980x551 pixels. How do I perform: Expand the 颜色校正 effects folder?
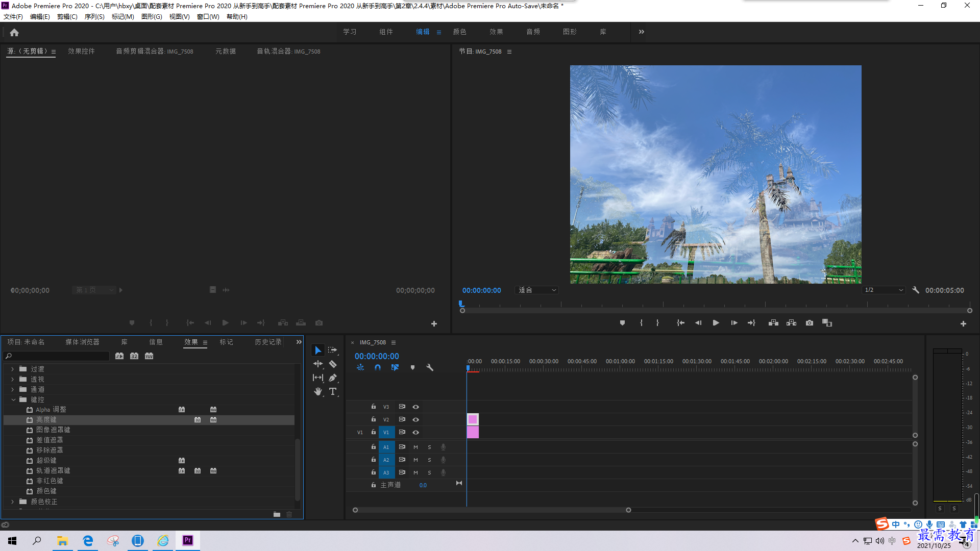tap(13, 502)
